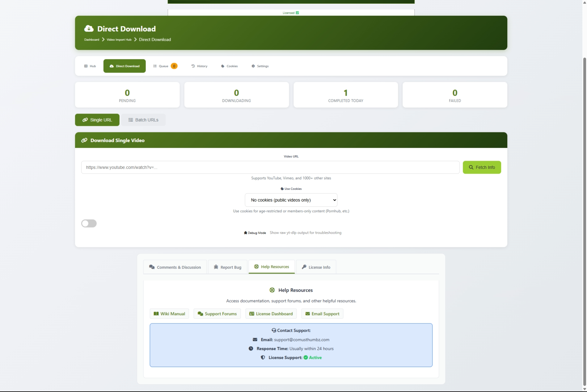The width and height of the screenshot is (587, 392).
Task: Switch to License Info tab
Action: tap(316, 267)
